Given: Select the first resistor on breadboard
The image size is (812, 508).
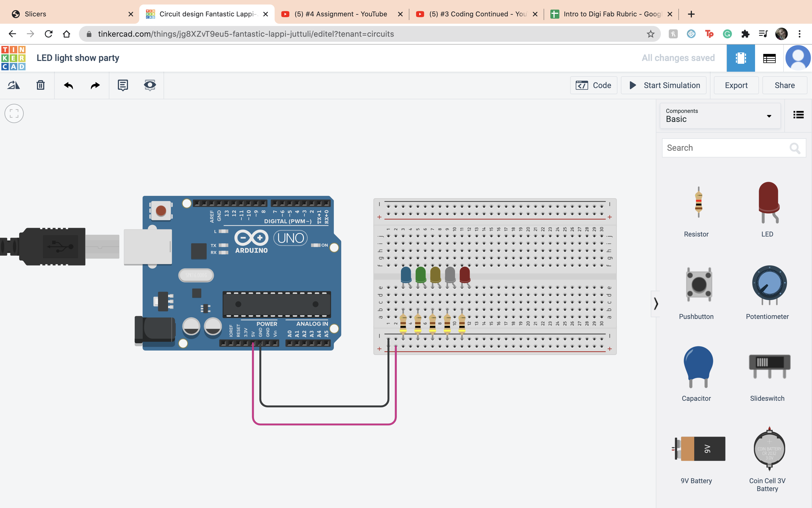Looking at the screenshot, I should 403,324.
